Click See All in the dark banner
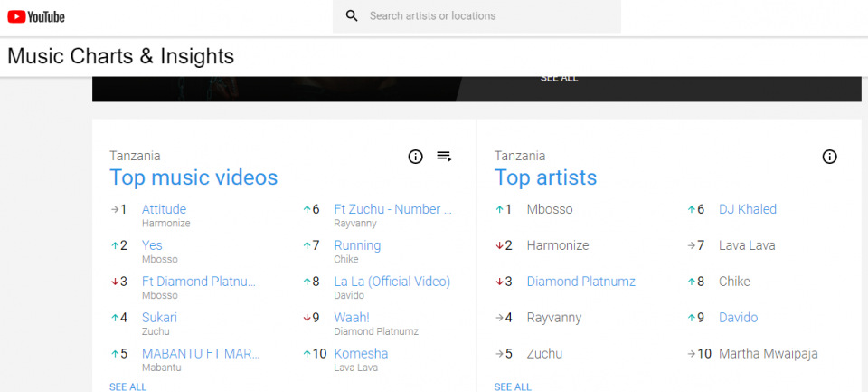Image resolution: width=868 pixels, height=392 pixels. pos(559,79)
